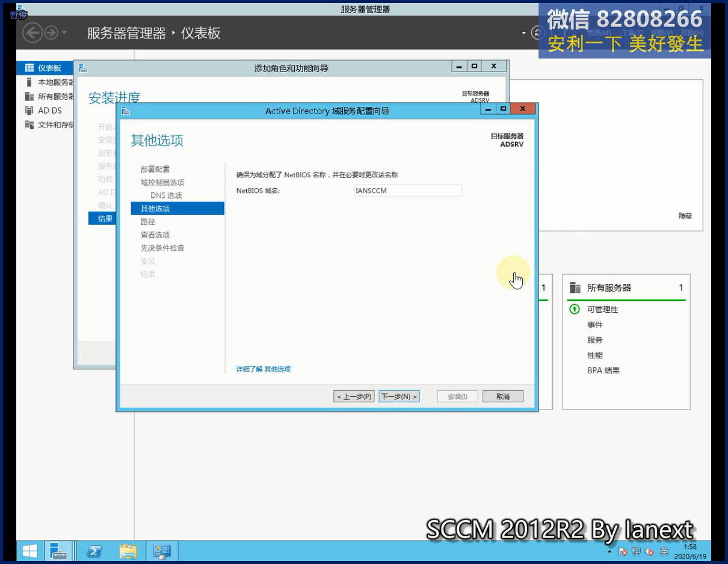Click the Server Manager forward arrow
728x564 pixels.
pos(51,32)
